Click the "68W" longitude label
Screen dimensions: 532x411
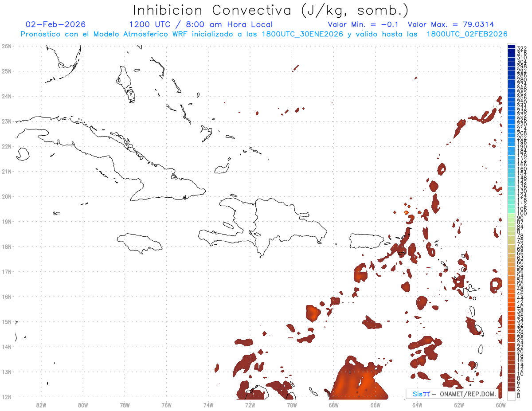pos(333,404)
